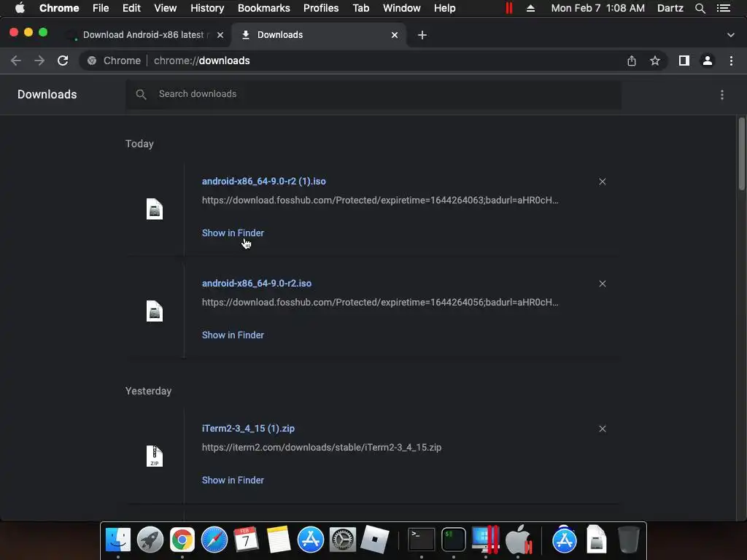Open Launchpad from the Dock
The width and height of the screenshot is (747, 560).
(x=150, y=540)
